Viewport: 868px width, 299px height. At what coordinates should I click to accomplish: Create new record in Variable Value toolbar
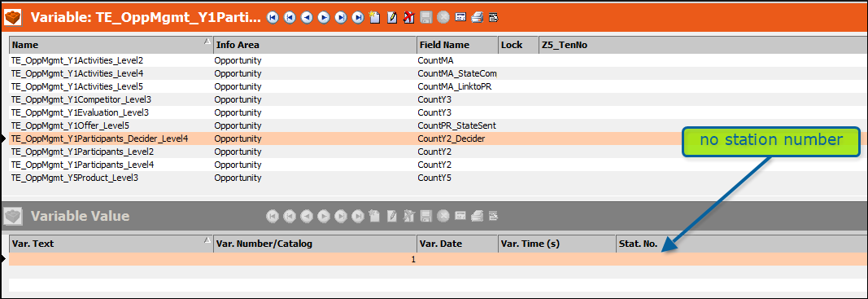pos(375,216)
